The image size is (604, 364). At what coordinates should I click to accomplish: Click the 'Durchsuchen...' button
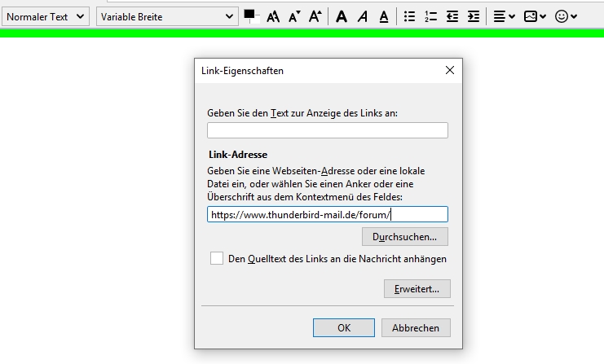(x=404, y=237)
